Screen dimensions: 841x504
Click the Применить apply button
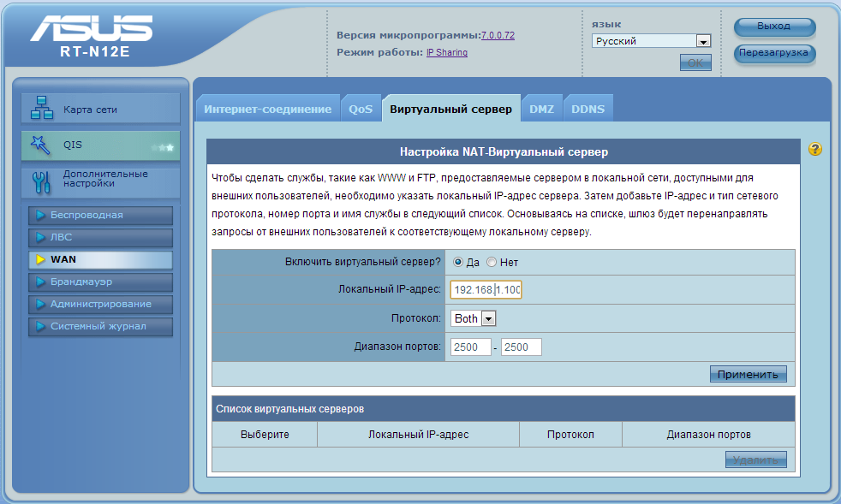pos(748,374)
